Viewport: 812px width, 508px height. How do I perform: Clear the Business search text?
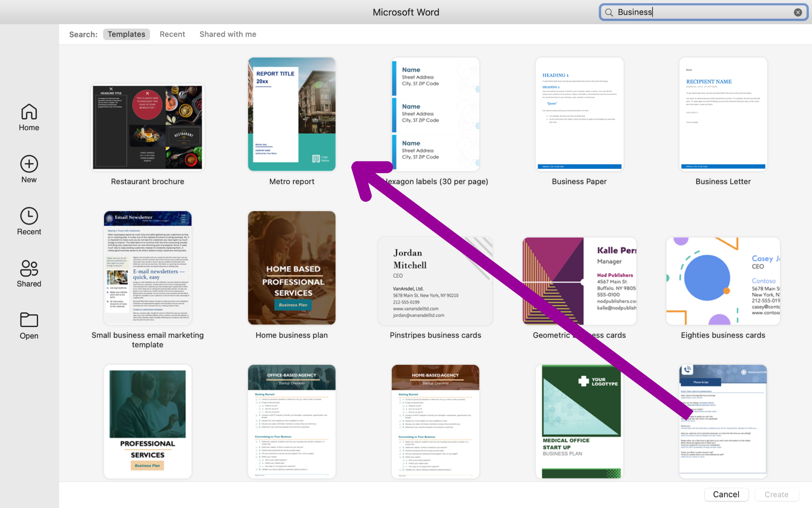pyautogui.click(x=798, y=12)
